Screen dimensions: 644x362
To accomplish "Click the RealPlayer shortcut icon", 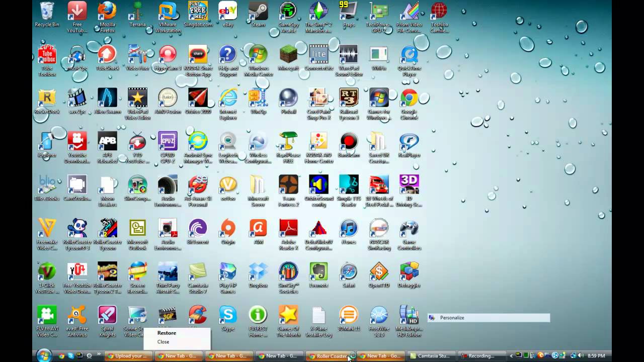I will click(x=409, y=145).
